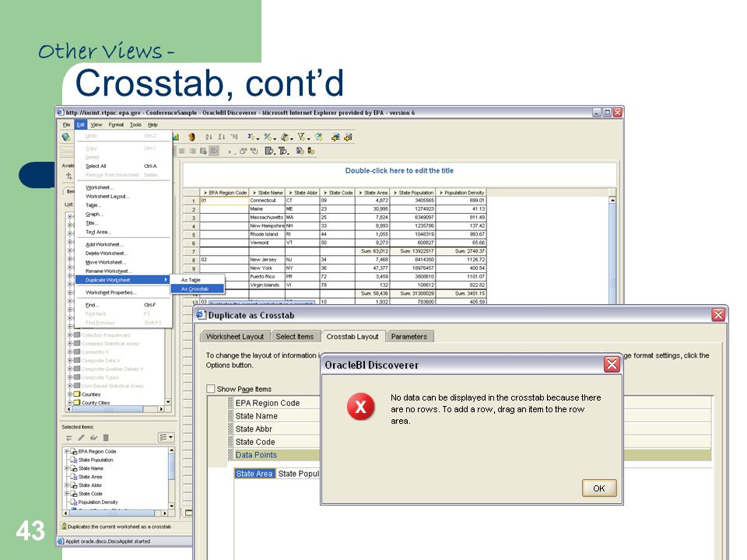The width and height of the screenshot is (747, 560).
Task: Click the trash delete icon under Selected Items
Action: [106, 437]
